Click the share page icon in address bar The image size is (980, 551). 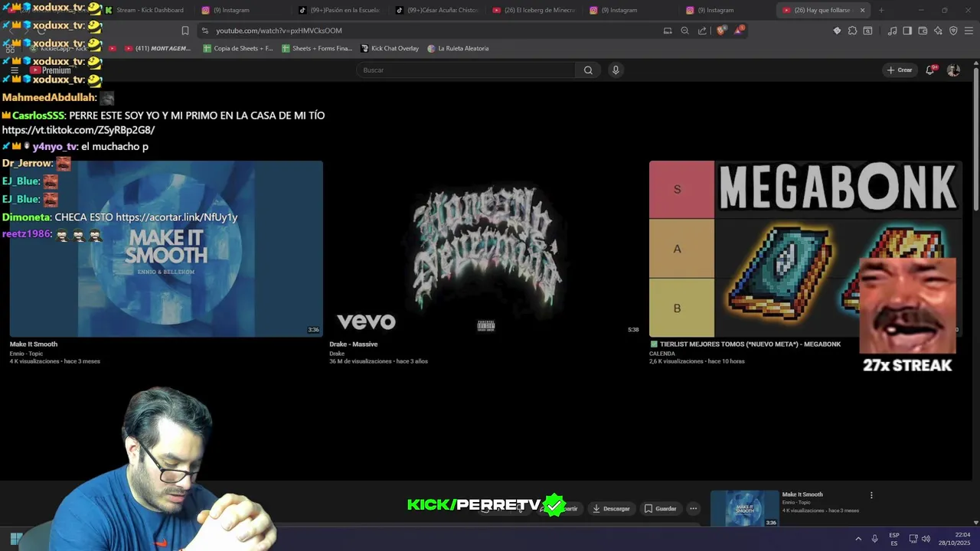(x=702, y=31)
